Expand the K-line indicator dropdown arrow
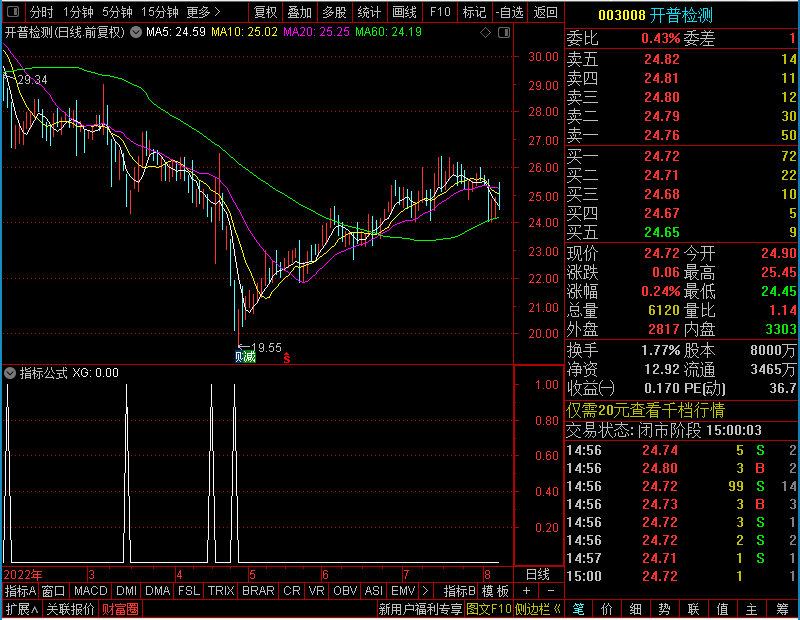Screen dimensions: 800x620 point(136,32)
